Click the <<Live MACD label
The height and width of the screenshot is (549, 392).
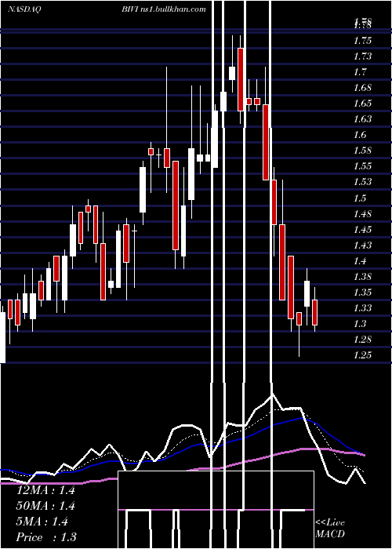click(x=330, y=529)
